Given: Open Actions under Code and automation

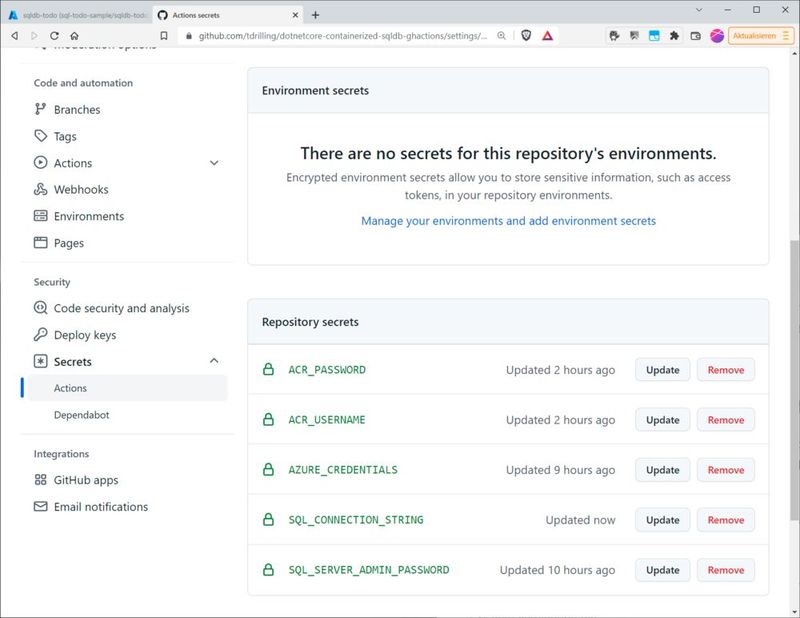Looking at the screenshot, I should (73, 163).
